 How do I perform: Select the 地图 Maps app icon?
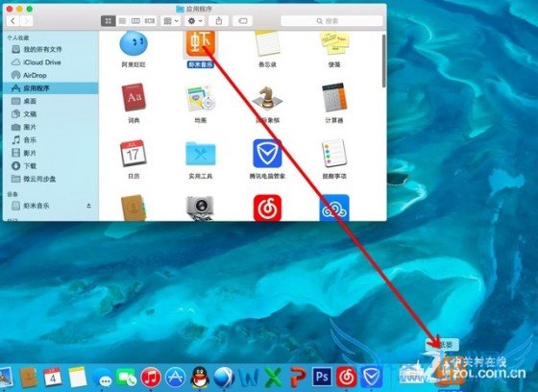[201, 99]
